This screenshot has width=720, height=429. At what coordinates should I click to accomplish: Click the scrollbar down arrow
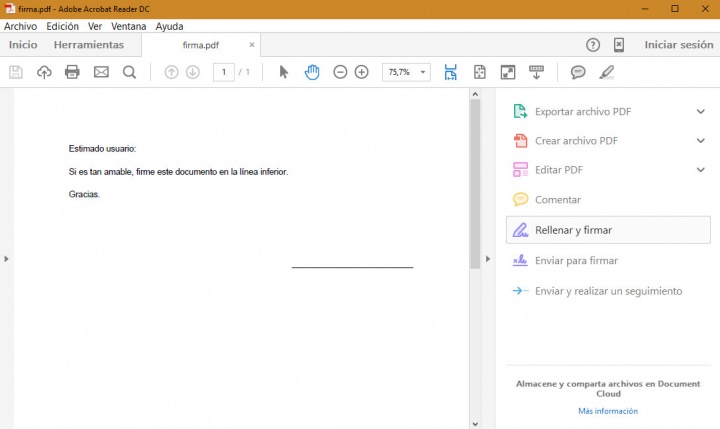tap(475, 424)
